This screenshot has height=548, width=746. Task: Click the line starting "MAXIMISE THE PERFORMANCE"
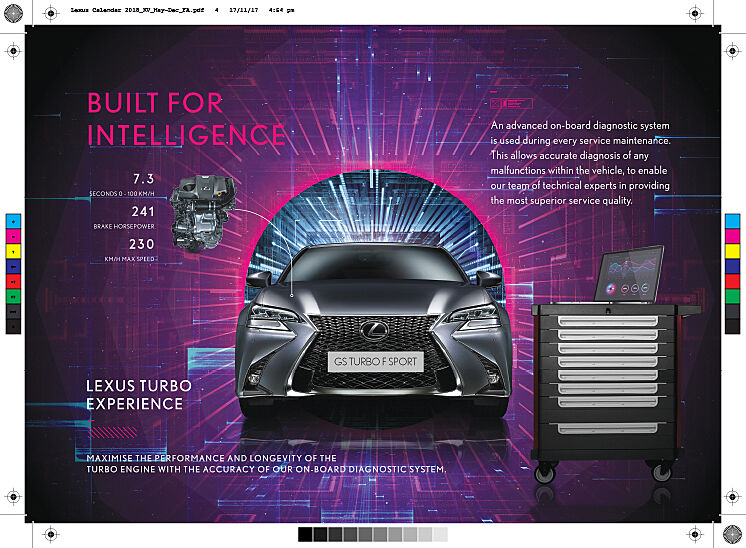click(211, 458)
